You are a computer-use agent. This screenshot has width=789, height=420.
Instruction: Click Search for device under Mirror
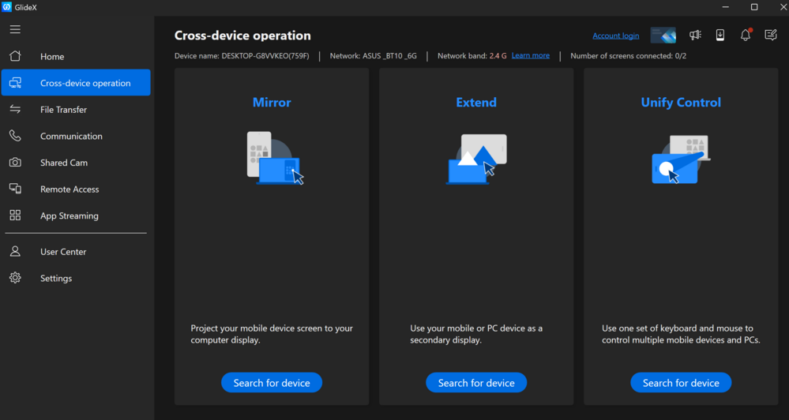[272, 383]
